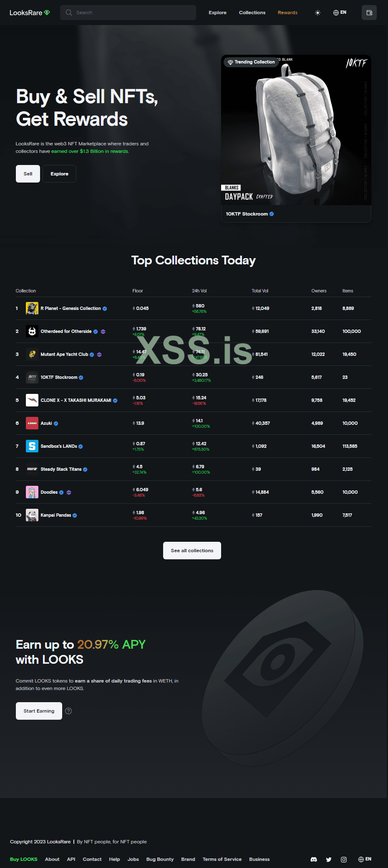Open the footer EN language selector
Image resolution: width=388 pixels, height=868 pixels.
[365, 859]
